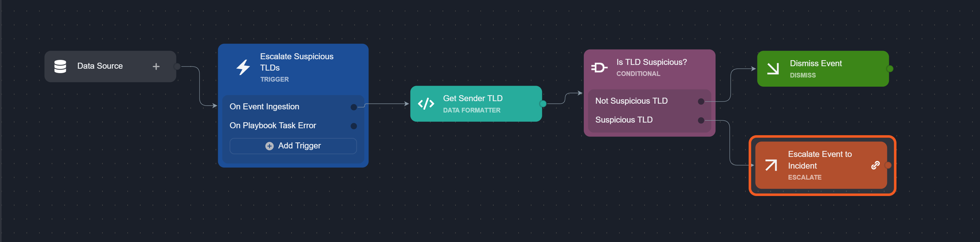Click the On Playbook Task Error output port
The height and width of the screenshot is (242, 980).
tap(353, 126)
